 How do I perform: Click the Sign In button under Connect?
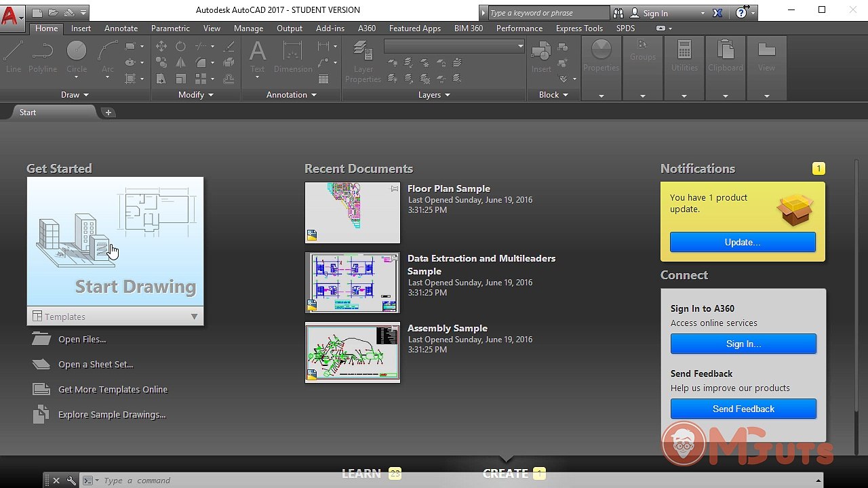(743, 344)
